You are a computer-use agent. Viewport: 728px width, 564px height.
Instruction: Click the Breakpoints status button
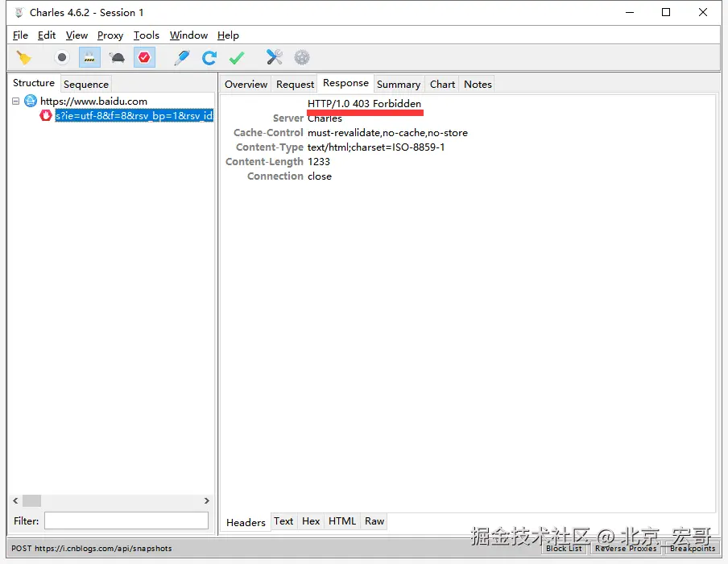point(693,548)
